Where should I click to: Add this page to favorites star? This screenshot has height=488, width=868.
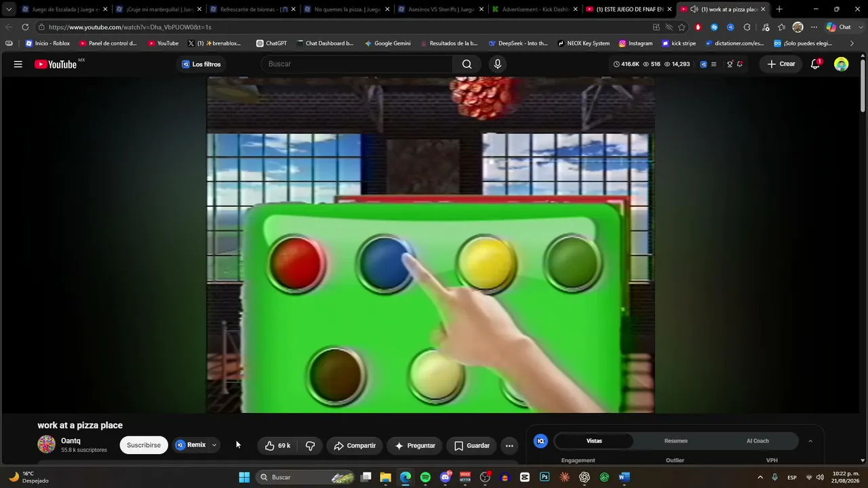682,27
